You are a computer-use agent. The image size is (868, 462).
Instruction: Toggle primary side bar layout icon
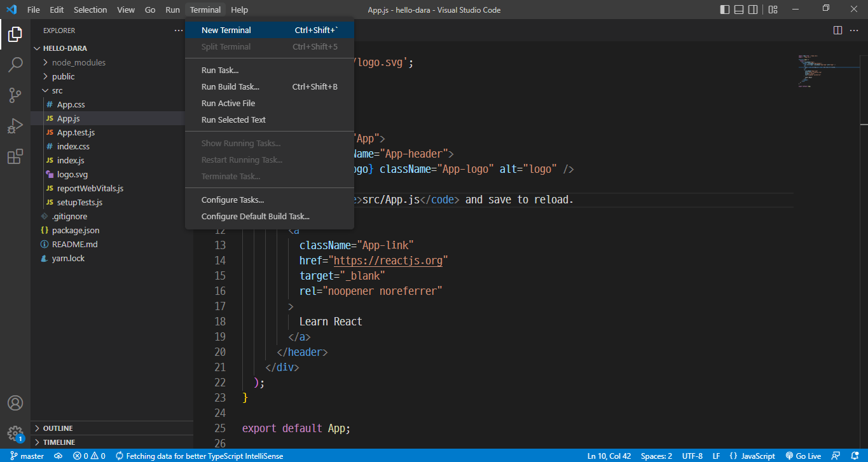tap(725, 10)
